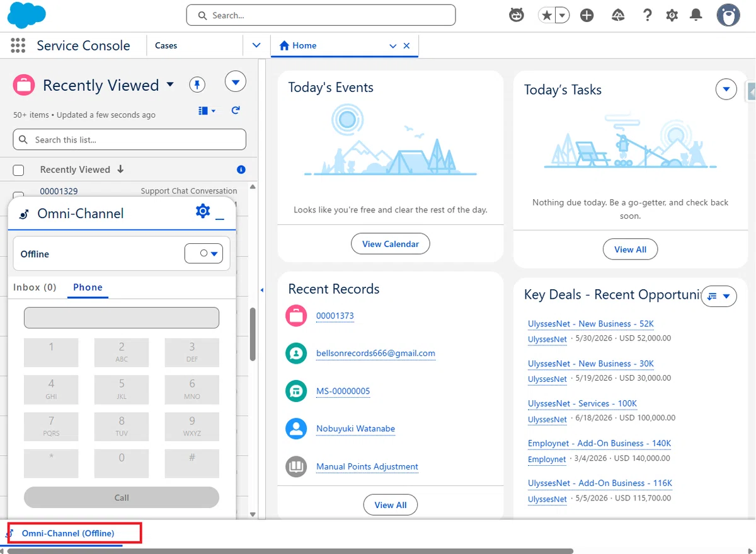Open the user profile avatar
This screenshot has width=756, height=554.
tap(728, 15)
